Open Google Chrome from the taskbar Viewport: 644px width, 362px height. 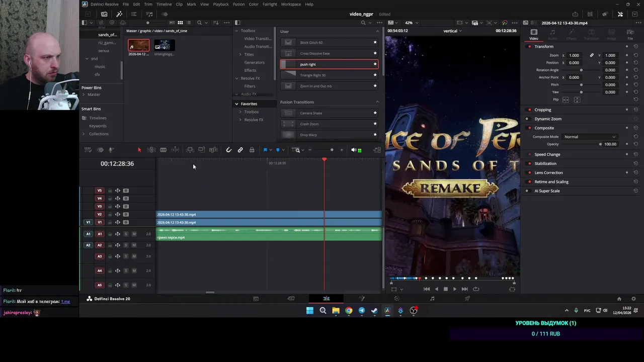(x=349, y=311)
